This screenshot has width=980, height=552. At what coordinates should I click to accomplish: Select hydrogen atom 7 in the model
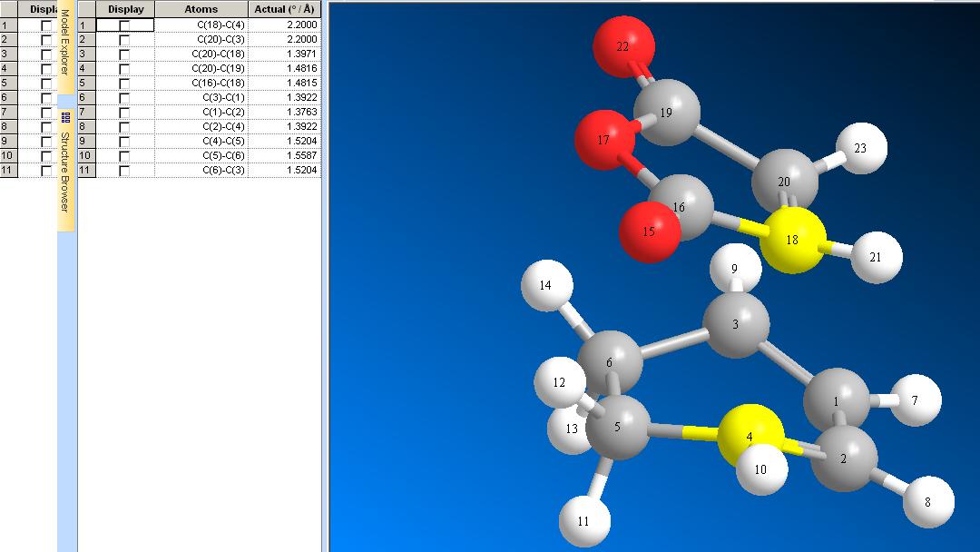(x=915, y=400)
